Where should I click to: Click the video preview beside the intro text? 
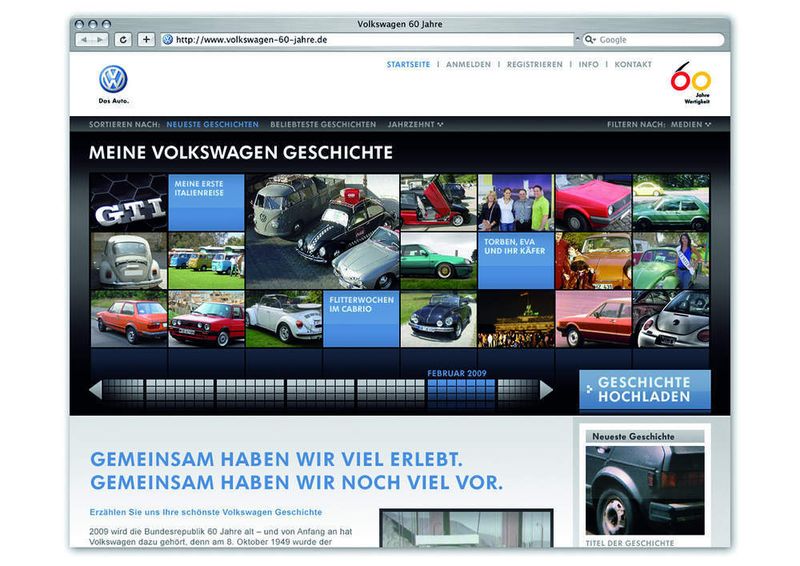466,528
